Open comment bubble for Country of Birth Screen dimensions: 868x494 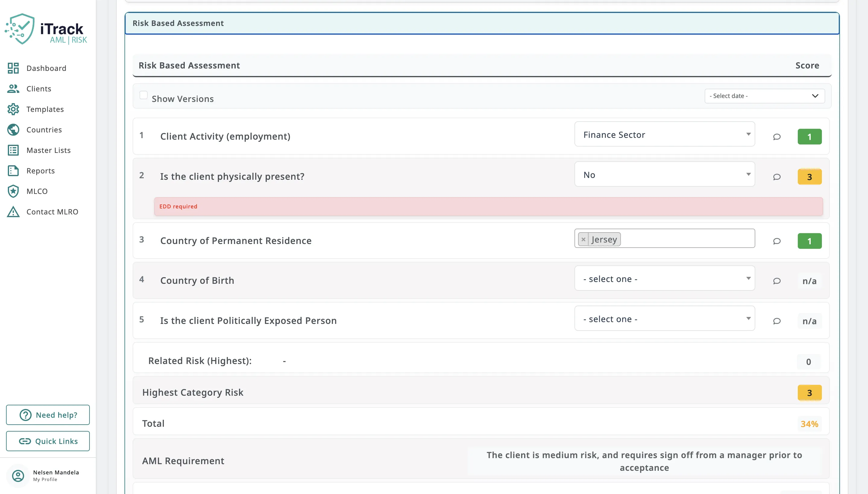[x=777, y=280]
